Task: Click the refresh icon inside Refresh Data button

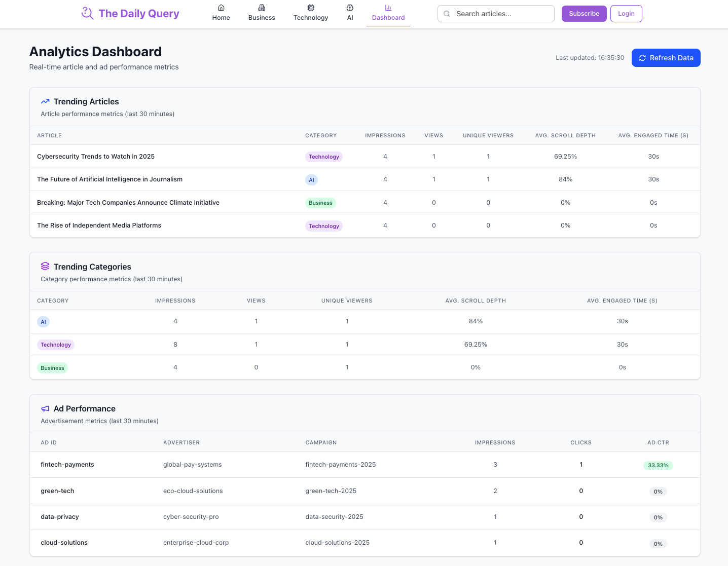Action: (x=642, y=58)
